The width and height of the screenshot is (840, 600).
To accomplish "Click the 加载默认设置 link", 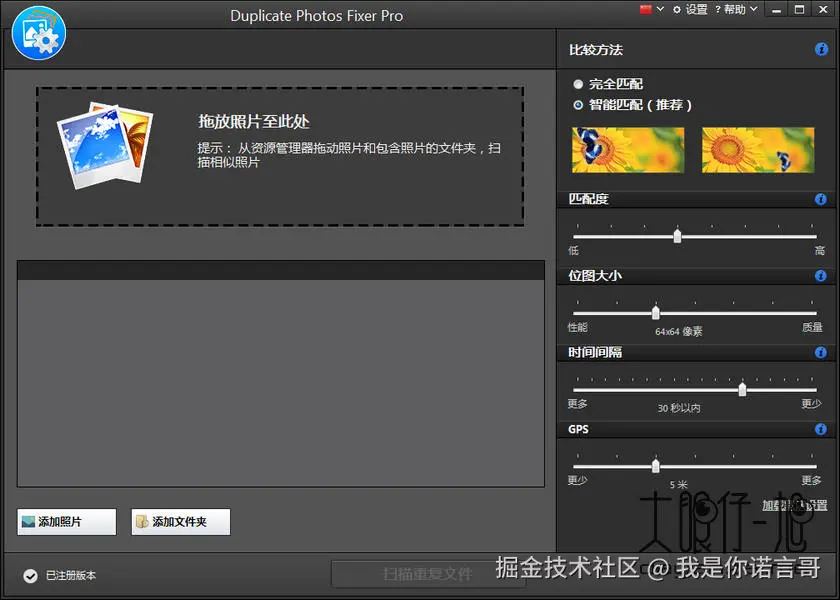I will [x=794, y=505].
